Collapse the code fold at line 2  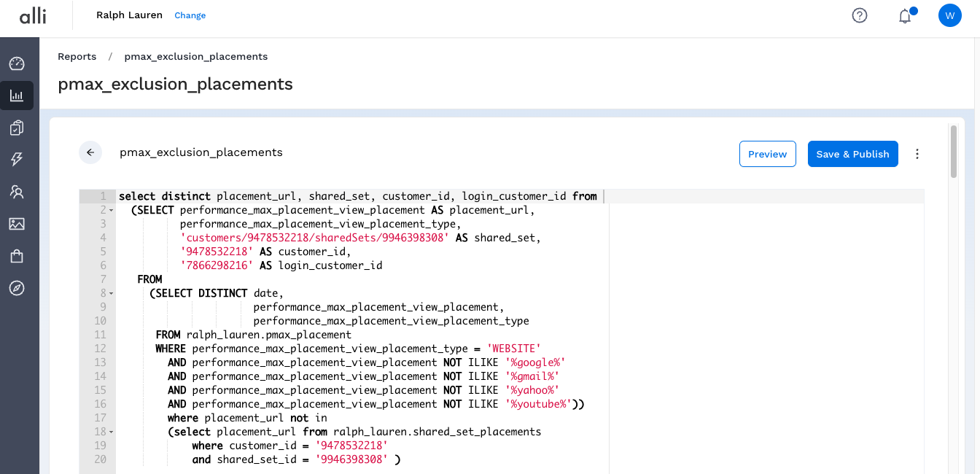(x=111, y=211)
